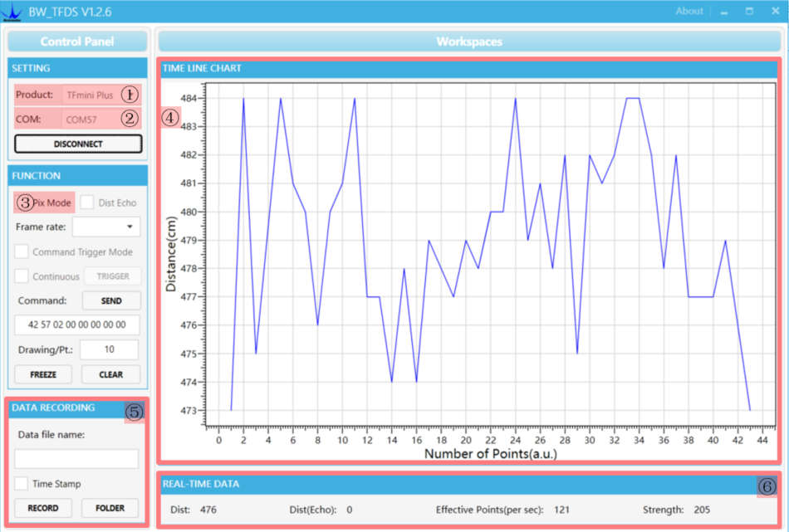Tick the Command Trigger Mode checkbox
This screenshot has width=789, height=532.
click(21, 251)
